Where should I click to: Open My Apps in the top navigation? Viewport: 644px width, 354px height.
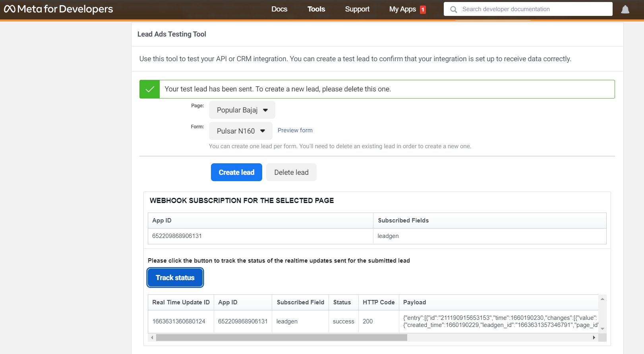402,9
